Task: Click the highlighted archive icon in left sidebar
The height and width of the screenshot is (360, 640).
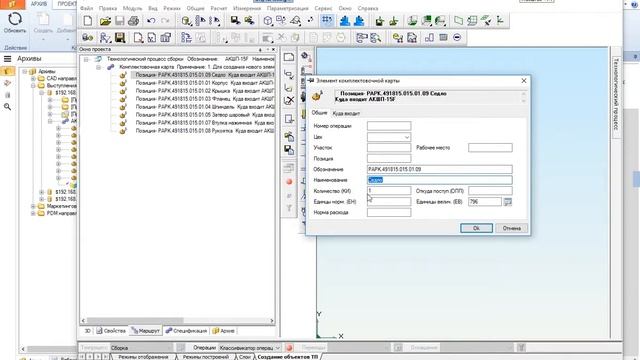Action: pyautogui.click(x=7, y=71)
